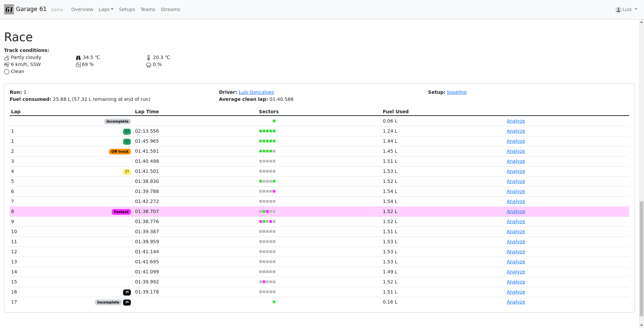
Task: Click the scrollbar up arrow
Action: coord(641,22)
